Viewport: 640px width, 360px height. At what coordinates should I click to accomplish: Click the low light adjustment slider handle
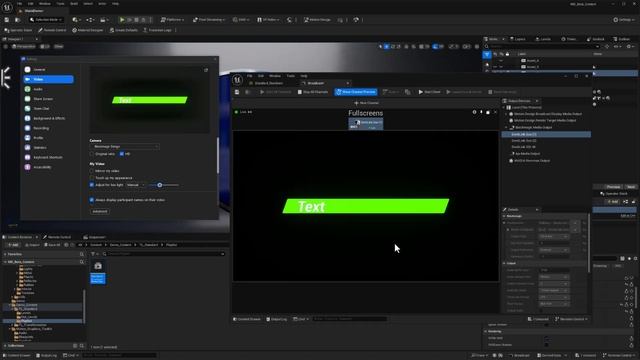pyautogui.click(x=160, y=185)
